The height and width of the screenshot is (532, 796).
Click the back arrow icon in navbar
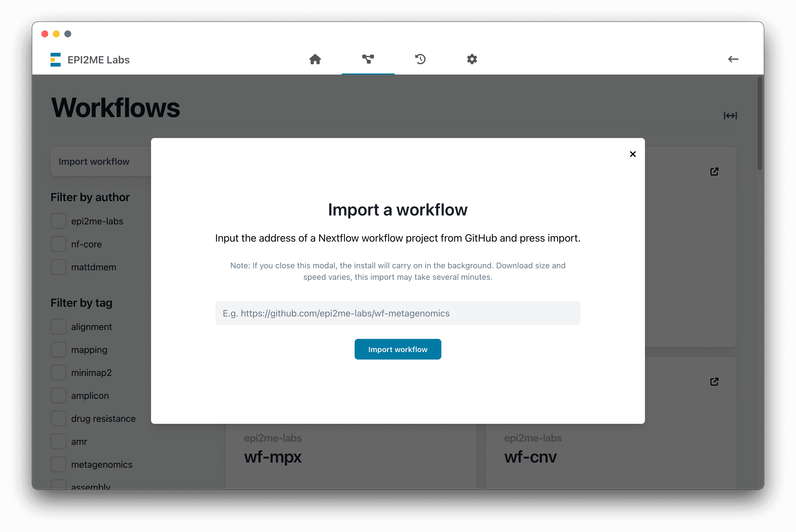[733, 59]
